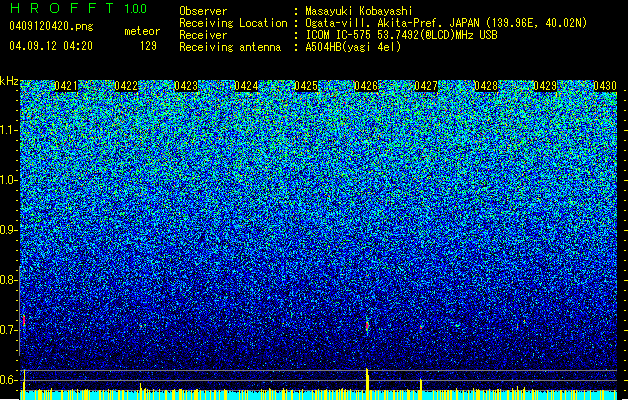The width and height of the screenshot is (629, 400).
Task: Click the red meteor echo at spectrogram start
Action: tap(24, 320)
